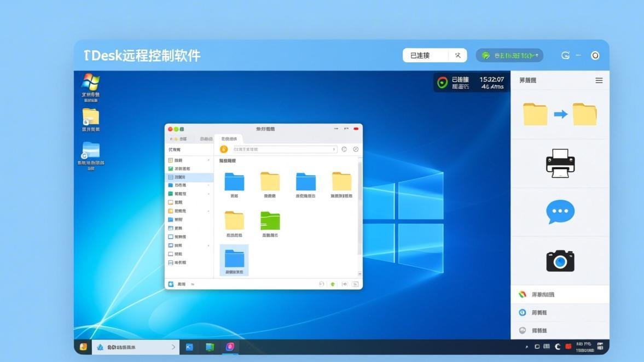The image size is (644, 362).
Task: Select the side panel item with colorful ring icon
Action: [x=560, y=294]
